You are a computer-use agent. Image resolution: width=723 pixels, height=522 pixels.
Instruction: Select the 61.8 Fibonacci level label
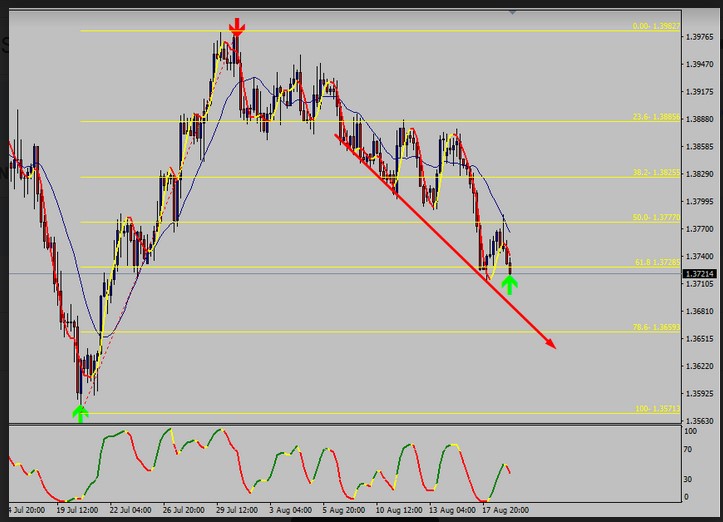click(656, 263)
